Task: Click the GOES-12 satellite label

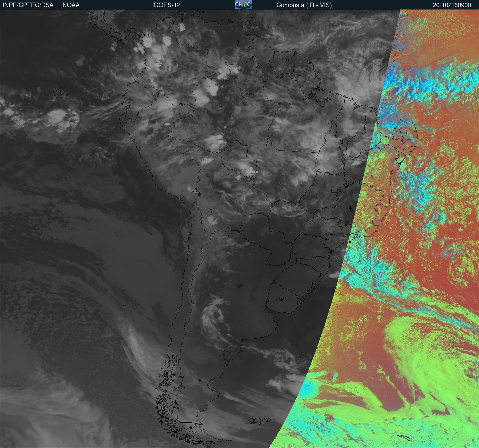Action: click(167, 5)
